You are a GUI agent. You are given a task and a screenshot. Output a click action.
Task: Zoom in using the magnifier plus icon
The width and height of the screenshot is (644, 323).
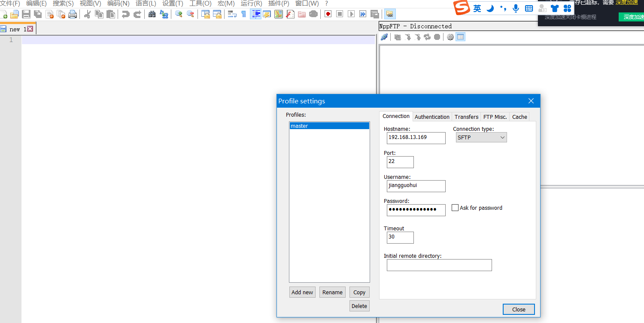click(179, 14)
